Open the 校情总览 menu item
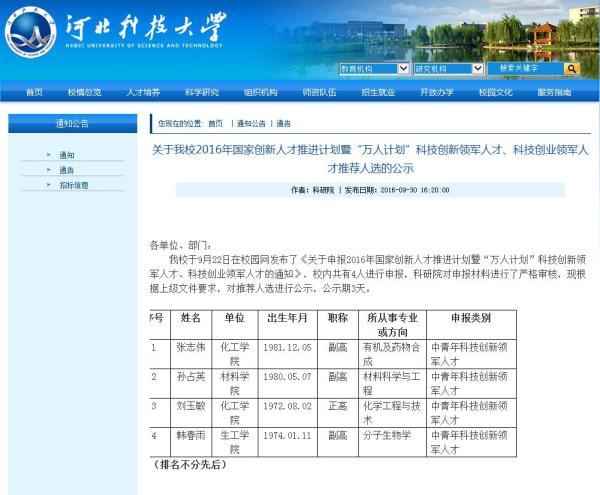Screen dimensions: 600x495 click(85, 92)
